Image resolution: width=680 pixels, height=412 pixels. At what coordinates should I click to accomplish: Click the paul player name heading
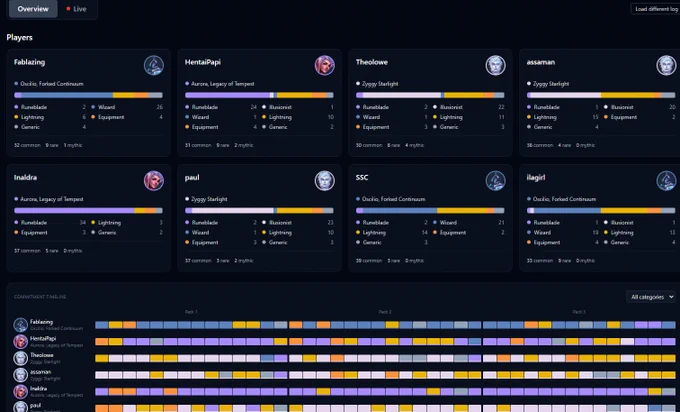click(192, 177)
